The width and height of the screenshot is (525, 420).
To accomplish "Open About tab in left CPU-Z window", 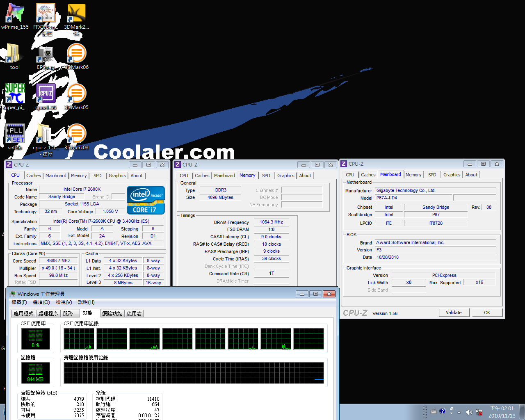I will tap(137, 176).
